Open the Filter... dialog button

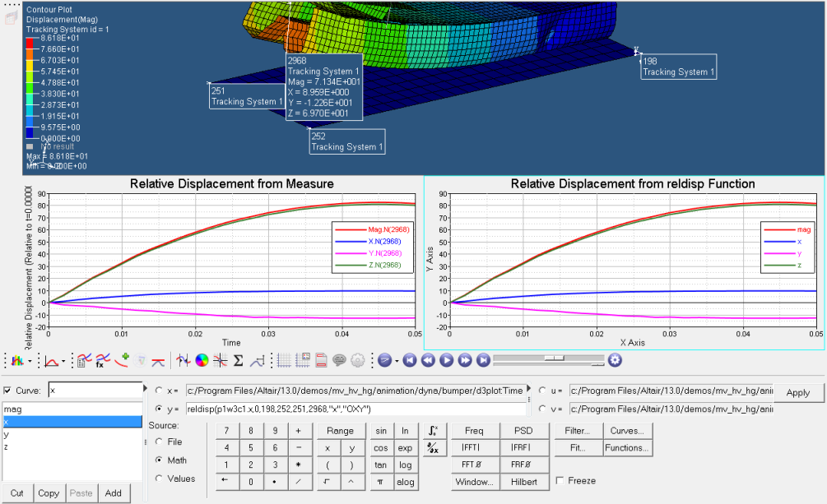578,431
